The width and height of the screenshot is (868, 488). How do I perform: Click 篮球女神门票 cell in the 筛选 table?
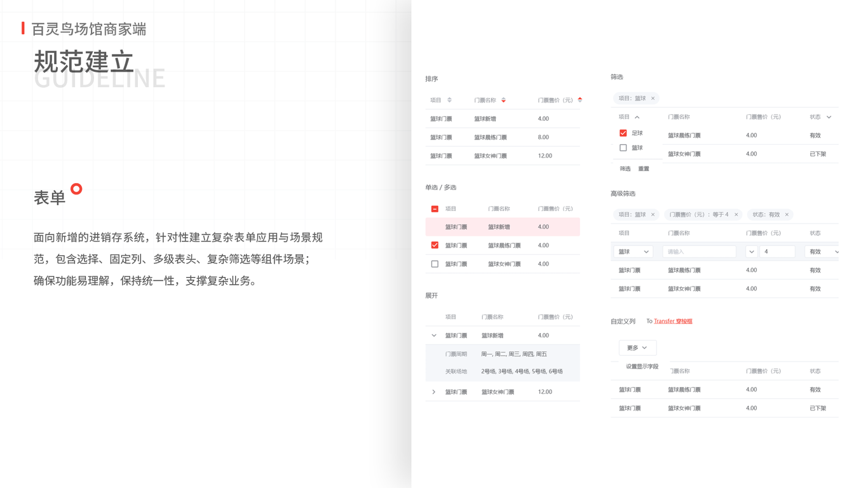pyautogui.click(x=684, y=154)
